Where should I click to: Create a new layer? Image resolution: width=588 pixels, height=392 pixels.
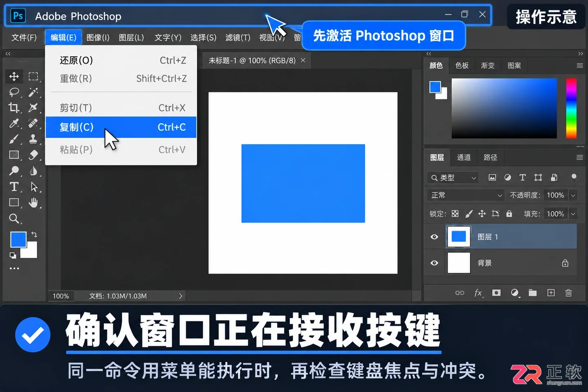[551, 293]
